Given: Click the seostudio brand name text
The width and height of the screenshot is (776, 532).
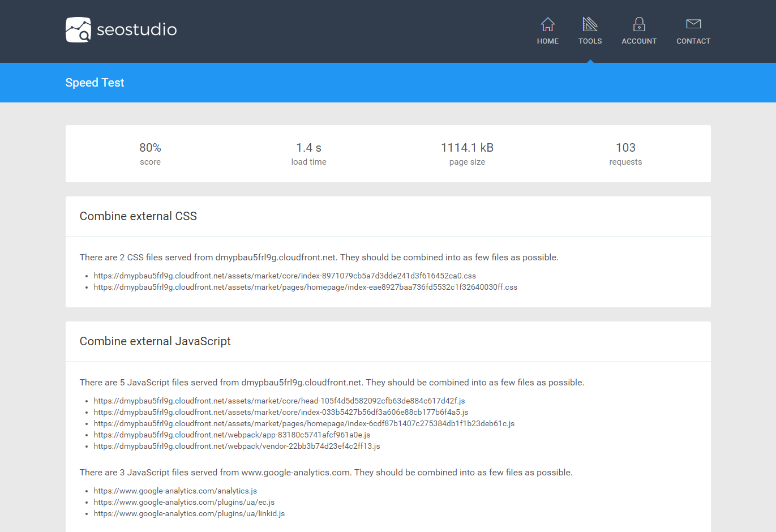Looking at the screenshot, I should 136,29.
